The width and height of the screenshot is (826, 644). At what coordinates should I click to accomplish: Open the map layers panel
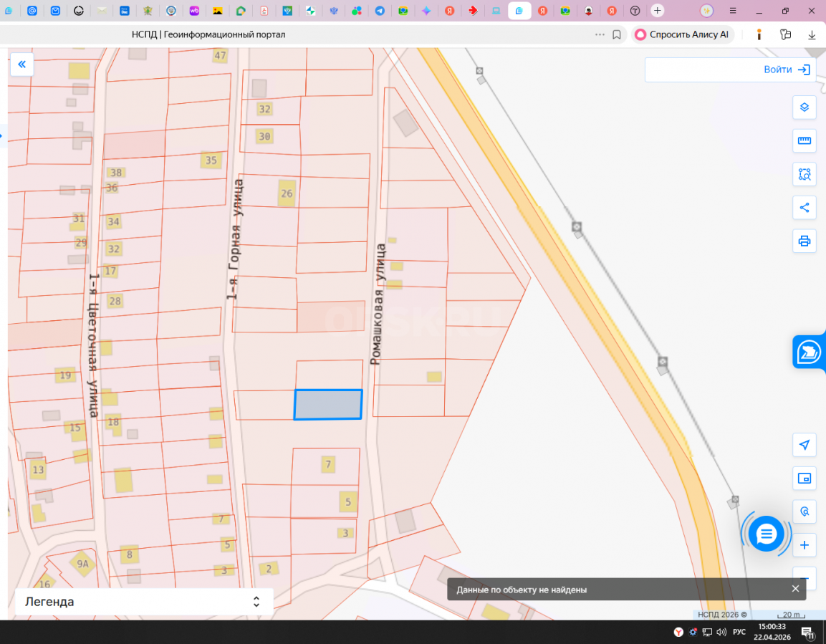[x=804, y=107]
